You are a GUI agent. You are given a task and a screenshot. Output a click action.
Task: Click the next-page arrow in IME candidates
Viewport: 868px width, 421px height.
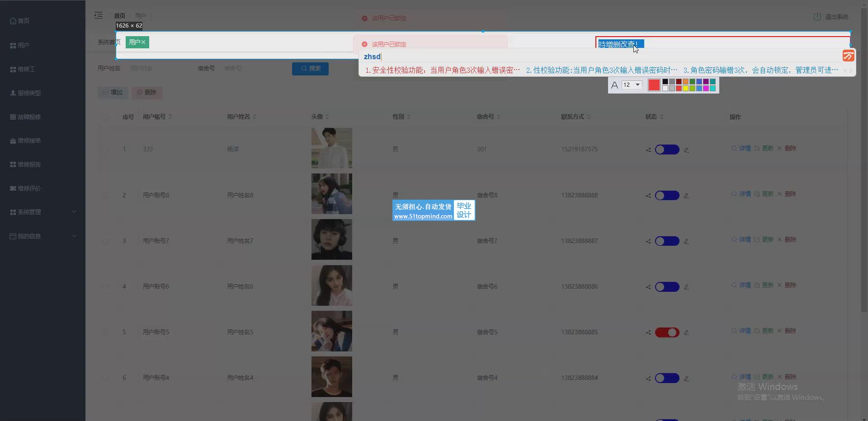[x=851, y=70]
